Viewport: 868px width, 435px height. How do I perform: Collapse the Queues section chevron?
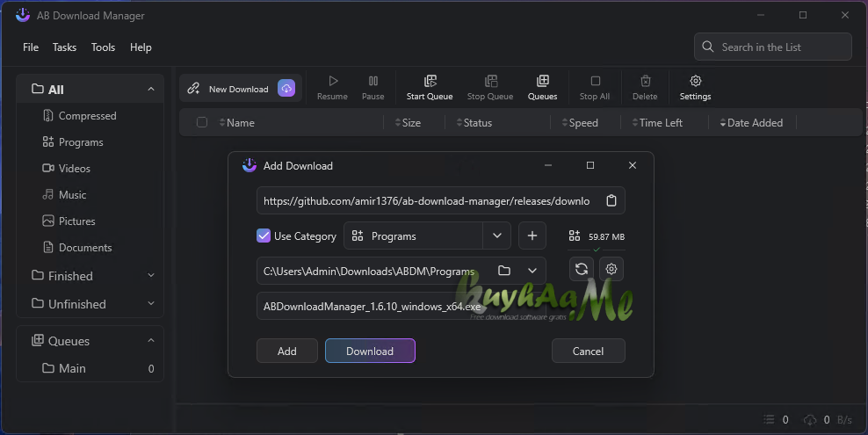coord(151,341)
